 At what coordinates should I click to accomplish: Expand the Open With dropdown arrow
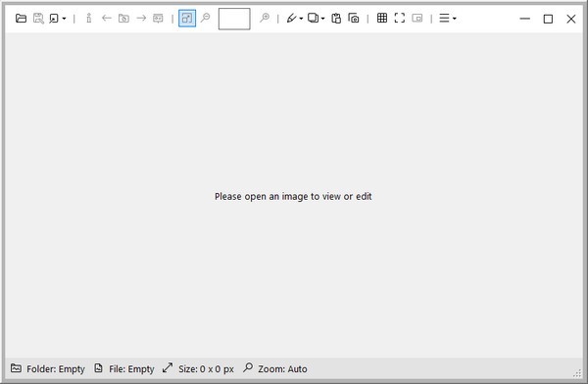pyautogui.click(x=64, y=19)
